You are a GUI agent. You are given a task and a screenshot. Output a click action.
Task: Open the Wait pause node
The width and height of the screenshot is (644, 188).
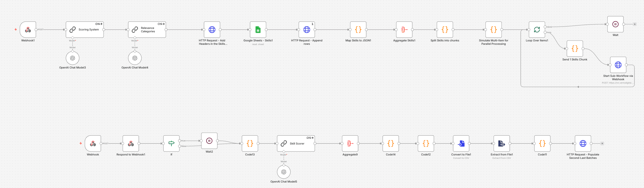tap(615, 24)
